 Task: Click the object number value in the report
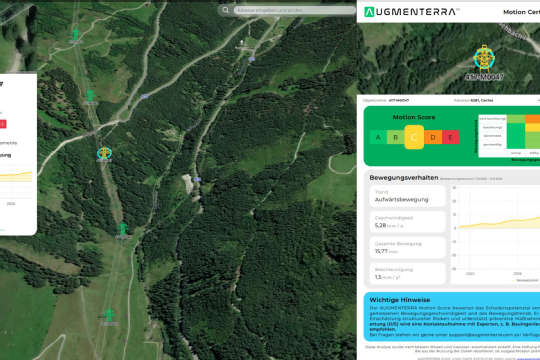(x=399, y=100)
